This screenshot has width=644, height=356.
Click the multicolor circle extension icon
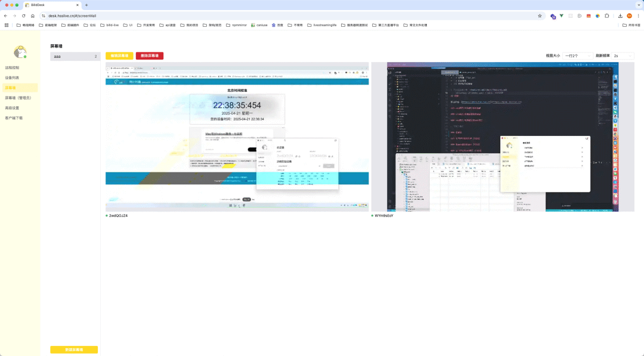[x=597, y=16]
